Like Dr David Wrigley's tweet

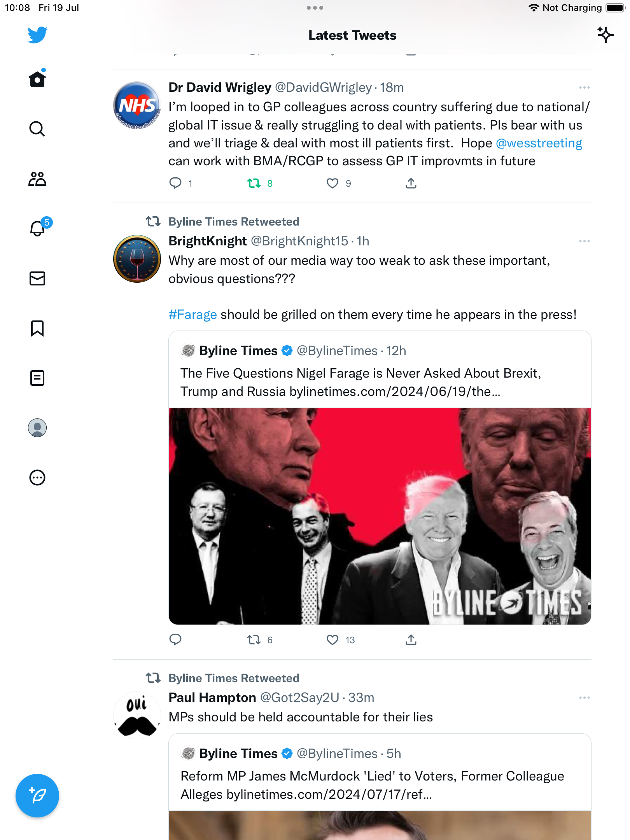click(x=332, y=183)
